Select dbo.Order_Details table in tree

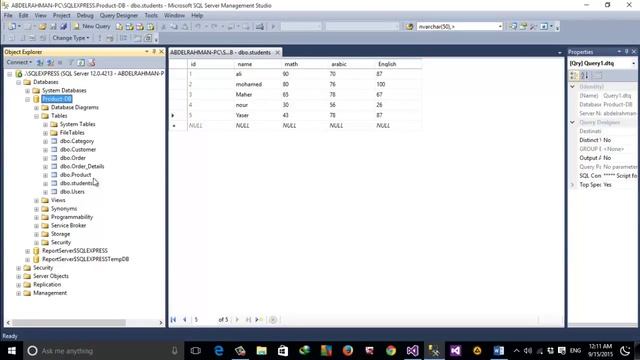coord(82,167)
